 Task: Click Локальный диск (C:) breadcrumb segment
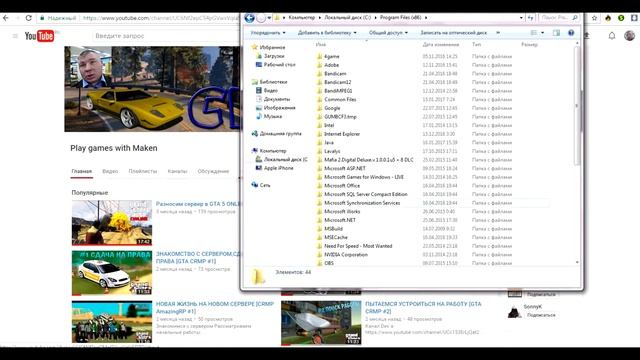click(347, 18)
